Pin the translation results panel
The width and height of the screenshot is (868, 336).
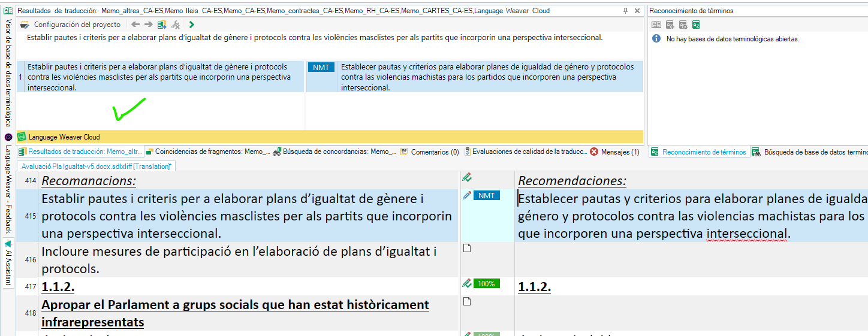(x=626, y=11)
